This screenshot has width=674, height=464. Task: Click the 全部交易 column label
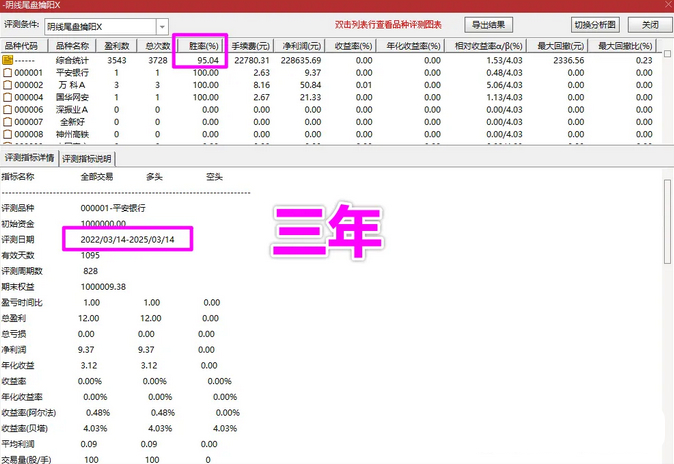(97, 177)
